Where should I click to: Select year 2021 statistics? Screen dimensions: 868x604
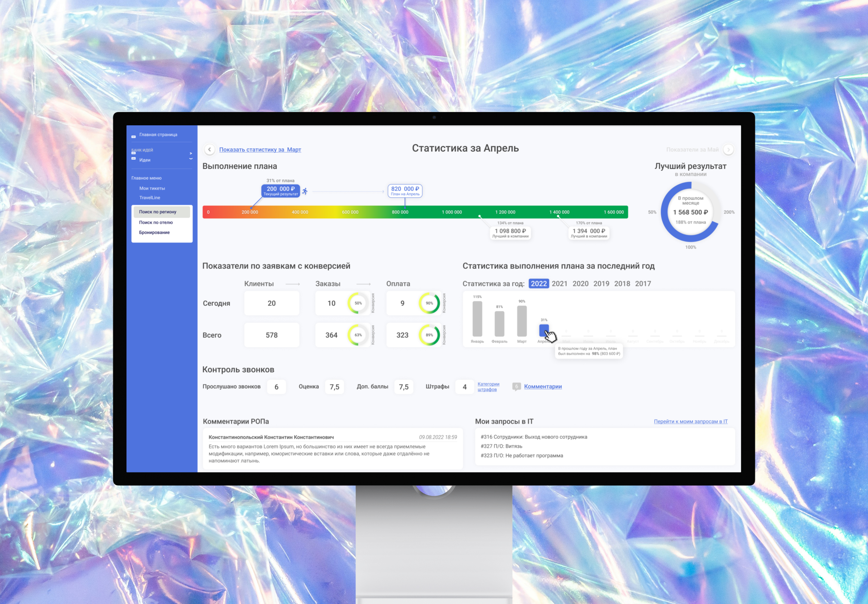pos(559,284)
